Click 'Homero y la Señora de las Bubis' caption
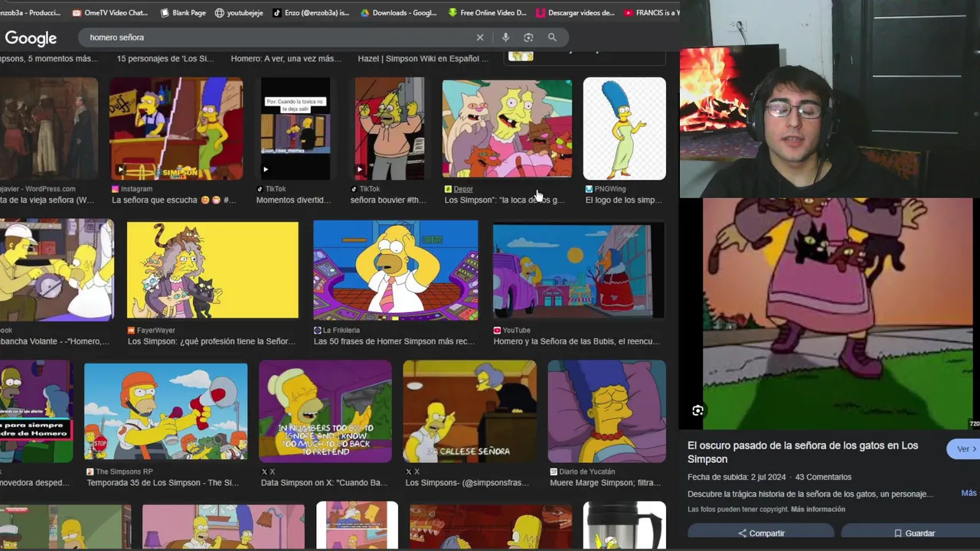 pos(577,341)
